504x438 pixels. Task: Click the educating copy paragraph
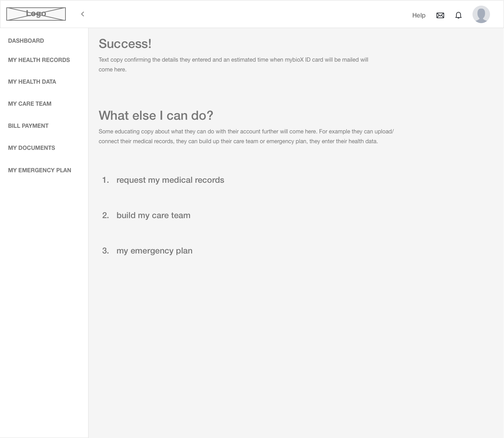pyautogui.click(x=246, y=136)
